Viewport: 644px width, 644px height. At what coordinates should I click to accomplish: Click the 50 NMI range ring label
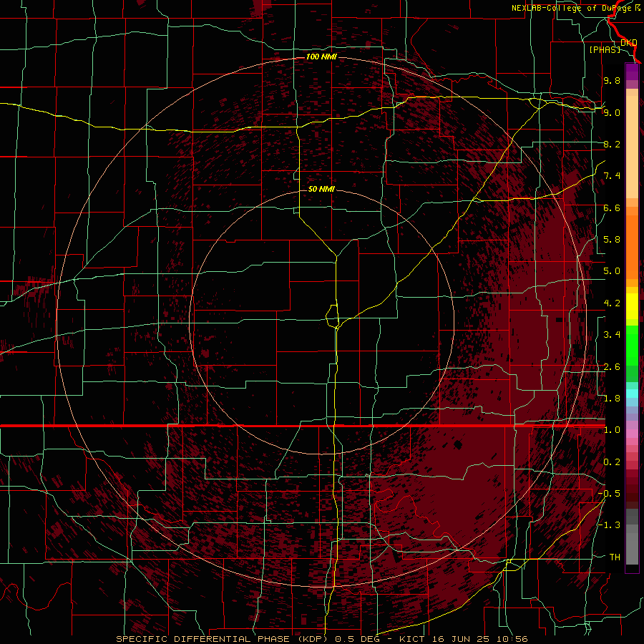[321, 189]
